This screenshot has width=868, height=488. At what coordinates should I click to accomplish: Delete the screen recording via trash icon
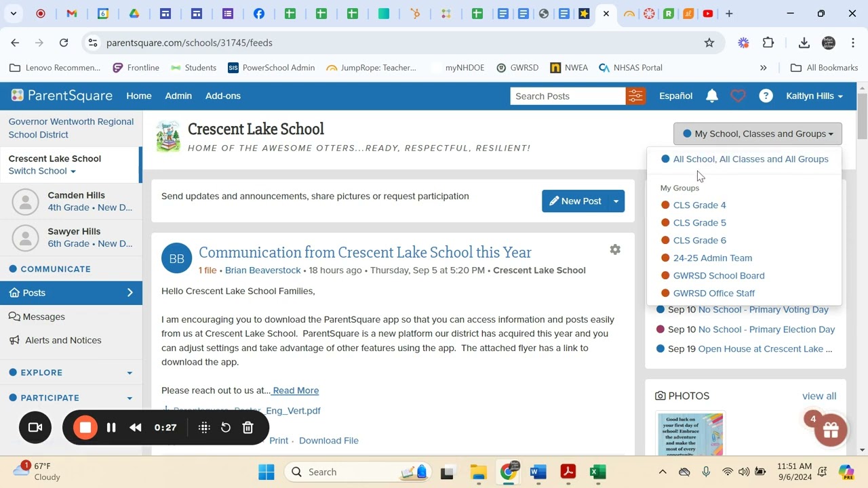(248, 428)
